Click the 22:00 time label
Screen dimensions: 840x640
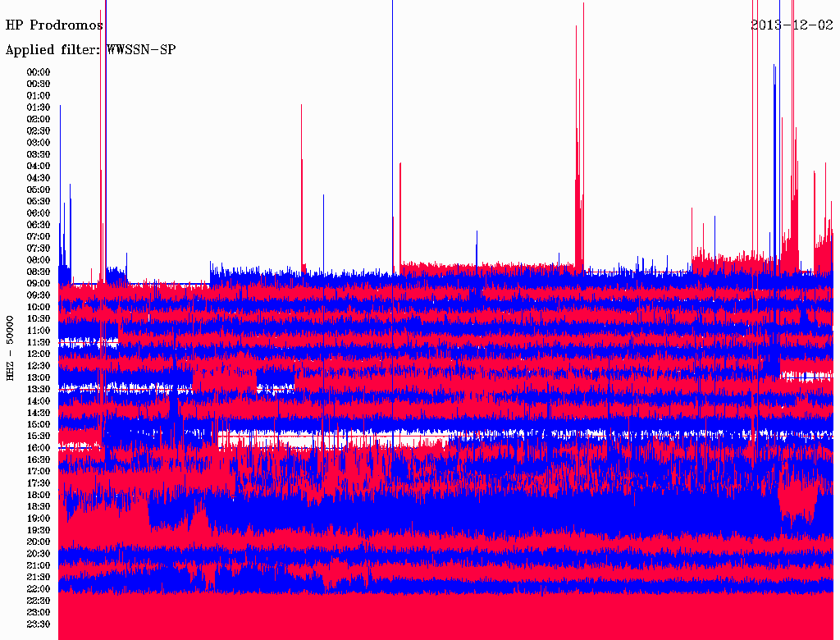[39, 588]
